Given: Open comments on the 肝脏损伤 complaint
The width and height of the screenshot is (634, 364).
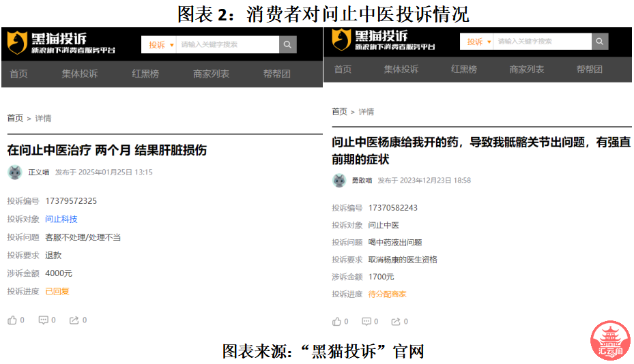Looking at the screenshot, I should [43, 320].
